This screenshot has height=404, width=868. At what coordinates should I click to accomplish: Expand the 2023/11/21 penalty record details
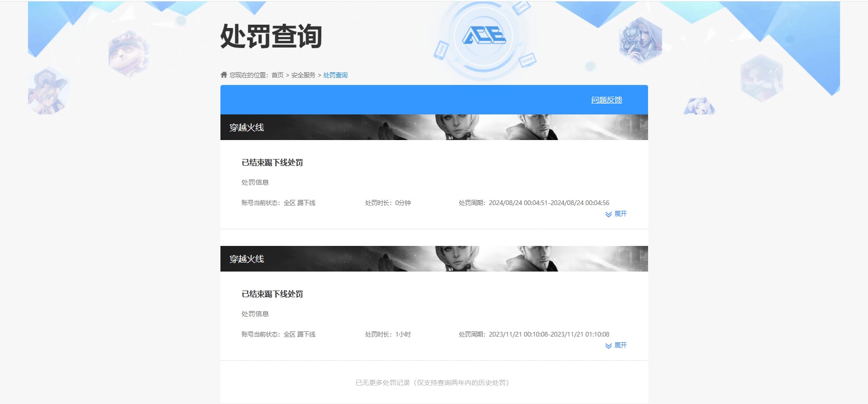(616, 346)
